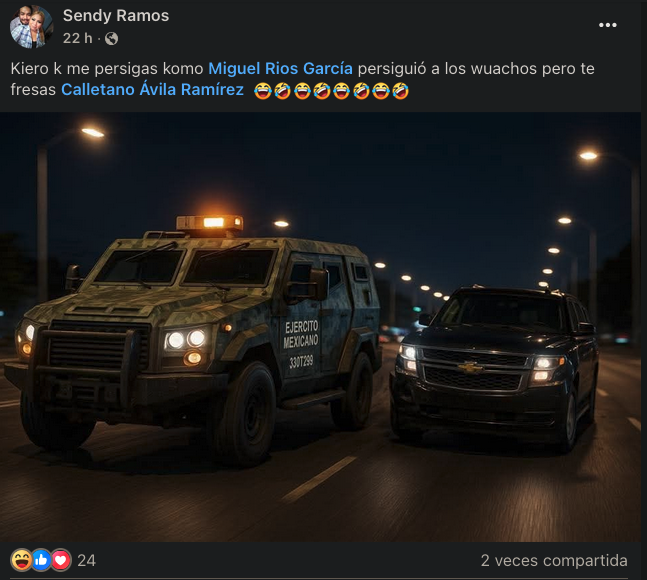This screenshot has height=580, width=647.
Task: Click the word persiguió in the post caption
Action: coord(392,68)
